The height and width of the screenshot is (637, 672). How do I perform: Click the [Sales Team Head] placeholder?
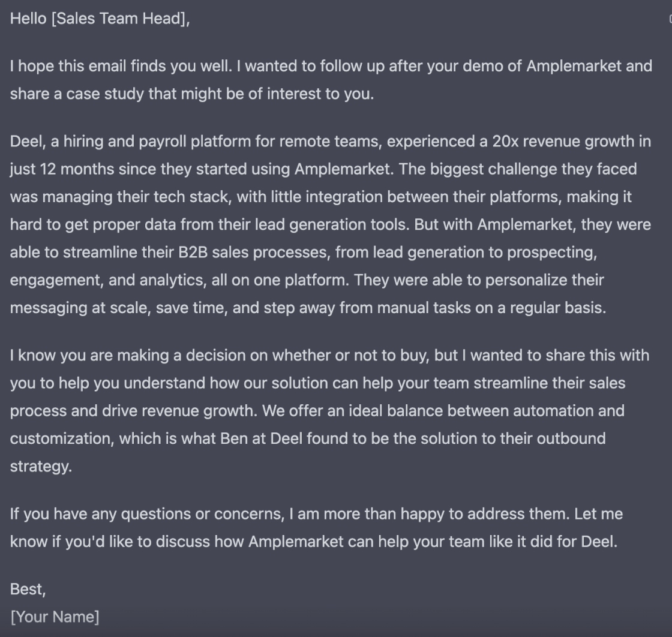(x=119, y=19)
